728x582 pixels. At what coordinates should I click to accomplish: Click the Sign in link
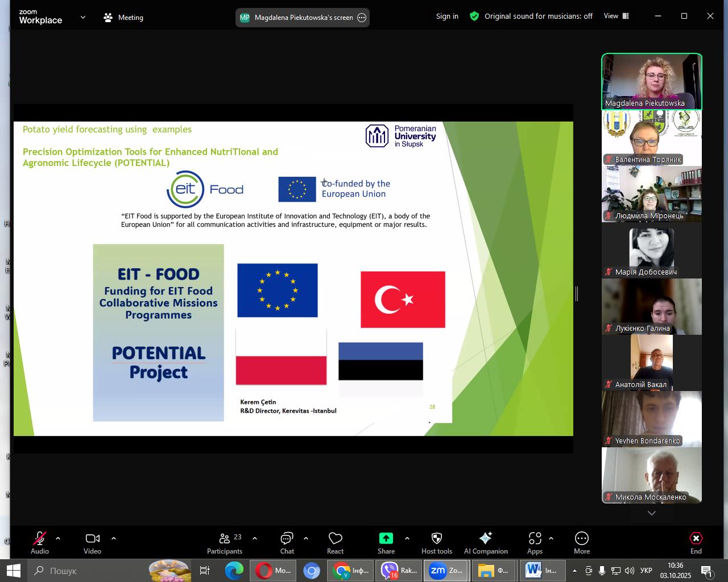tap(447, 16)
